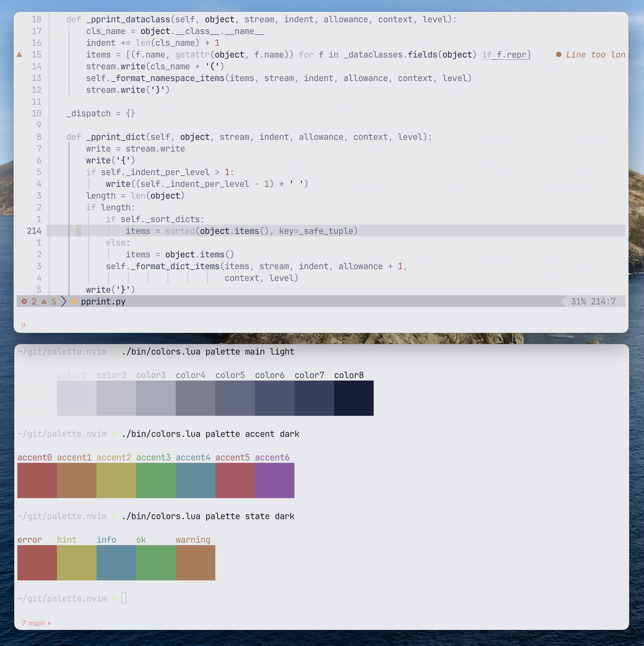This screenshot has height=646, width=644.
Task: Select the purple accent6 swatch
Action: [274, 480]
